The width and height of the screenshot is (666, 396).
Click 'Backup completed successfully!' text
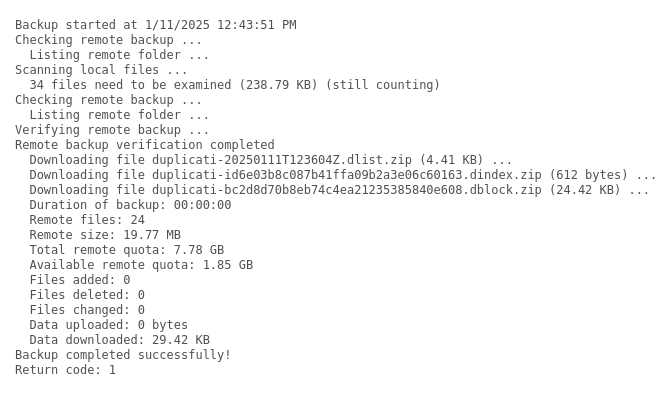(123, 355)
